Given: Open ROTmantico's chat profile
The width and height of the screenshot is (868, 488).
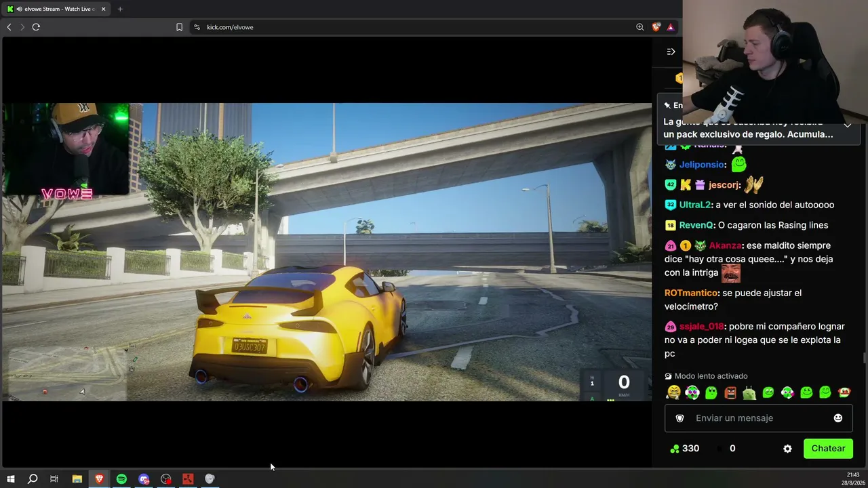Looking at the screenshot, I should pos(691,293).
